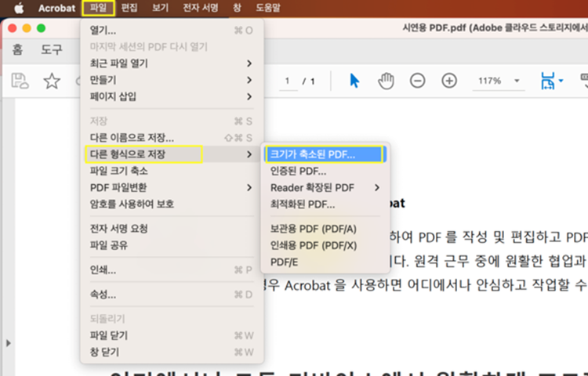Select 보관용 PDF (PDF/A)
Image resolution: width=588 pixels, height=376 pixels.
click(325, 229)
